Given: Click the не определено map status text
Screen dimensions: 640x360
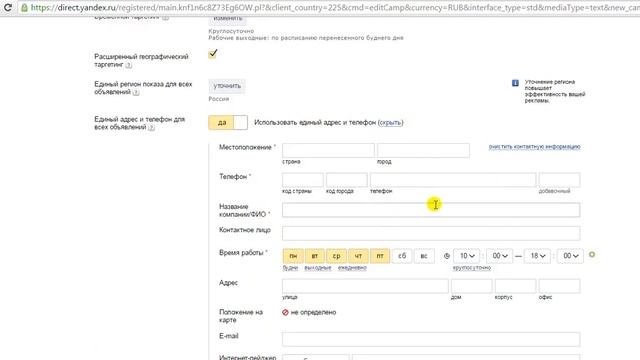Looking at the screenshot, I should pyautogui.click(x=313, y=312).
